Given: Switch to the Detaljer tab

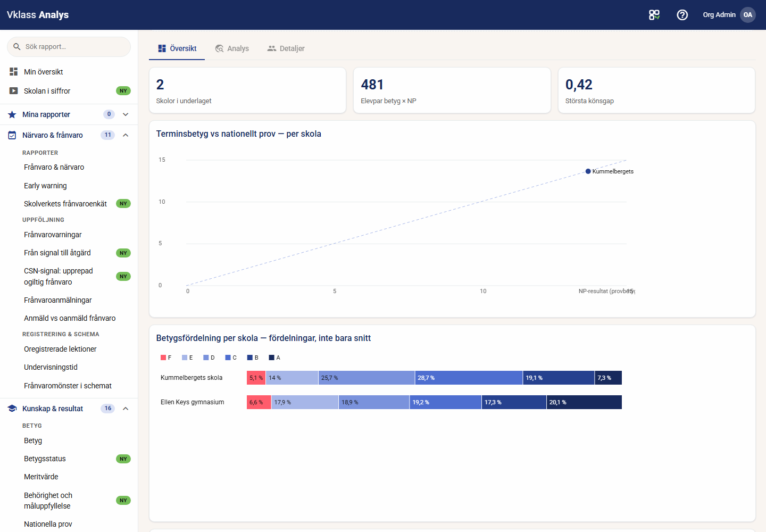Looking at the screenshot, I should coord(286,48).
